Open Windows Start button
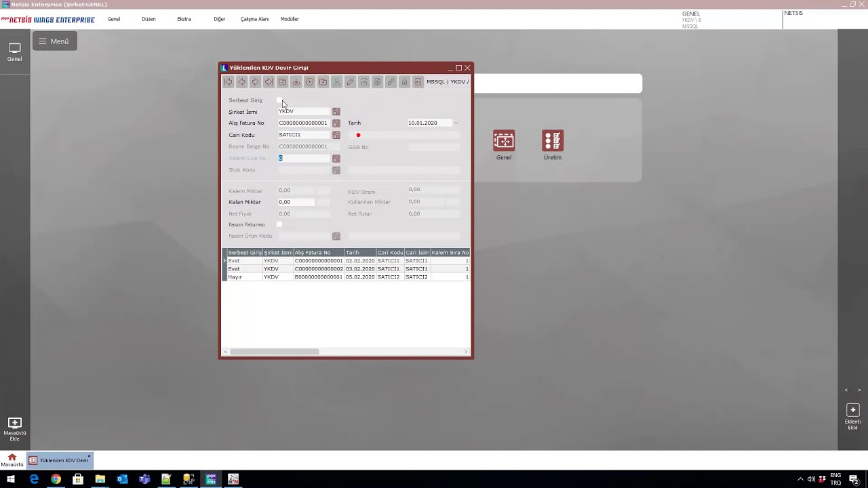 (x=11, y=479)
